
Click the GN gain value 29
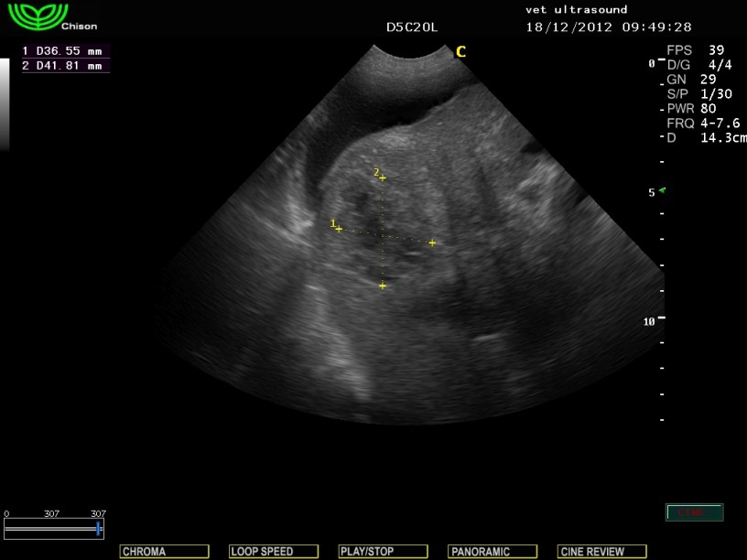709,79
